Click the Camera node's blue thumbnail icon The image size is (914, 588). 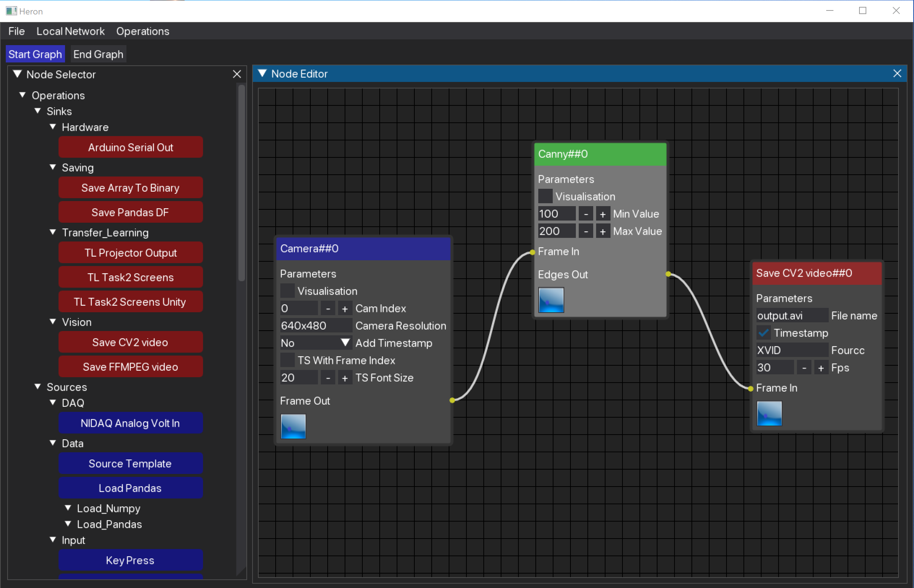(293, 426)
